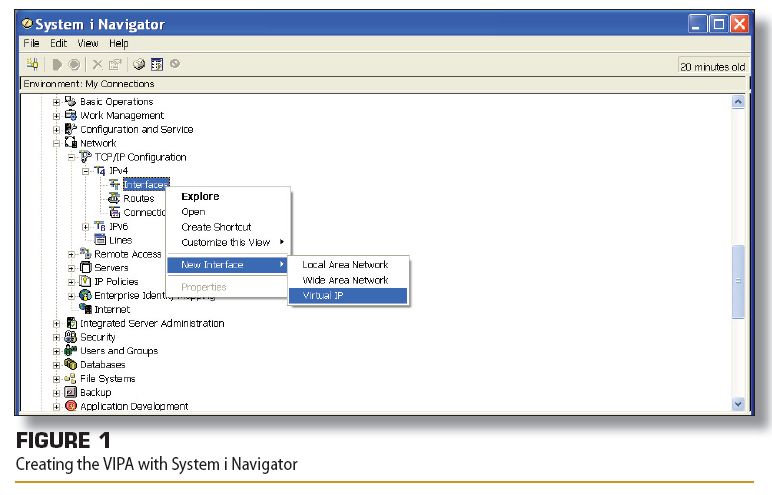The height and width of the screenshot is (495, 772).
Task: Click the Basic Operations tree icon
Action: pyautogui.click(x=70, y=101)
